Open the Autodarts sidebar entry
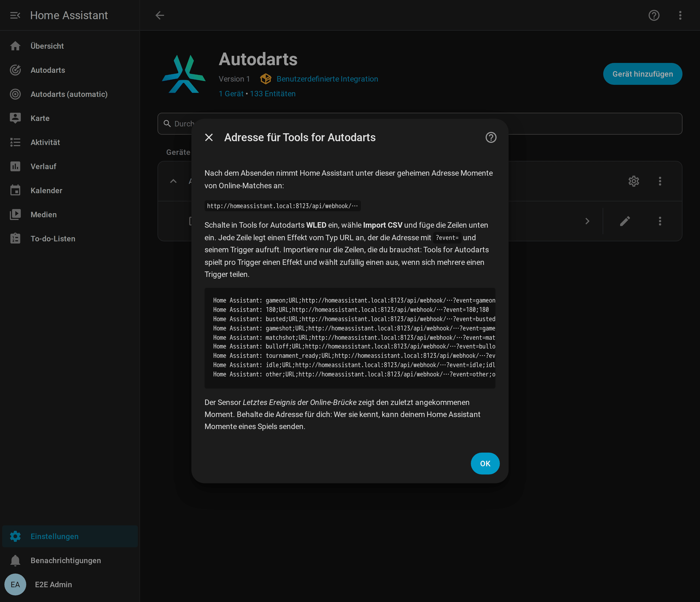Screen dimensions: 700x602 (70, 70)
